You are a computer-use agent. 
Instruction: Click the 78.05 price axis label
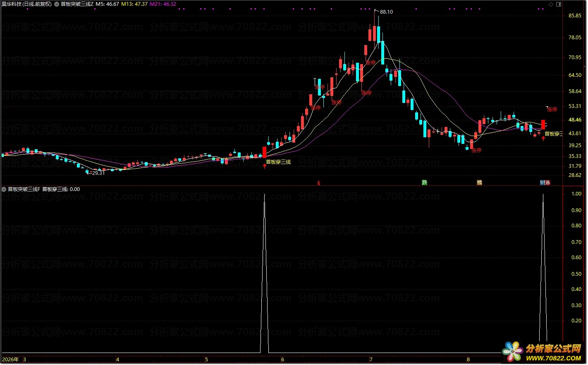(x=575, y=38)
